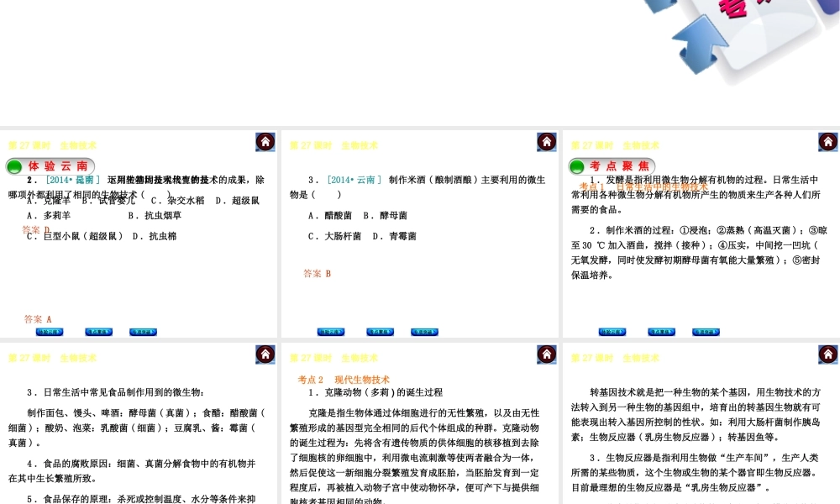This screenshot has height=504, width=840.
Task: Click the home icon on the 制作米酒 question slide
Action: pyautogui.click(x=547, y=142)
